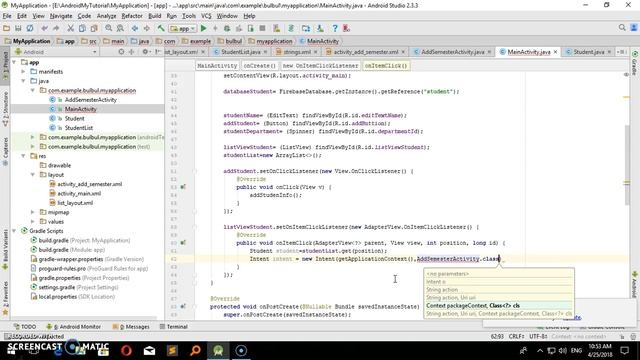Click the UTF-8 encoding in status bar
Image resolution: width=640 pixels, height=360 pixels.
pos(539,336)
